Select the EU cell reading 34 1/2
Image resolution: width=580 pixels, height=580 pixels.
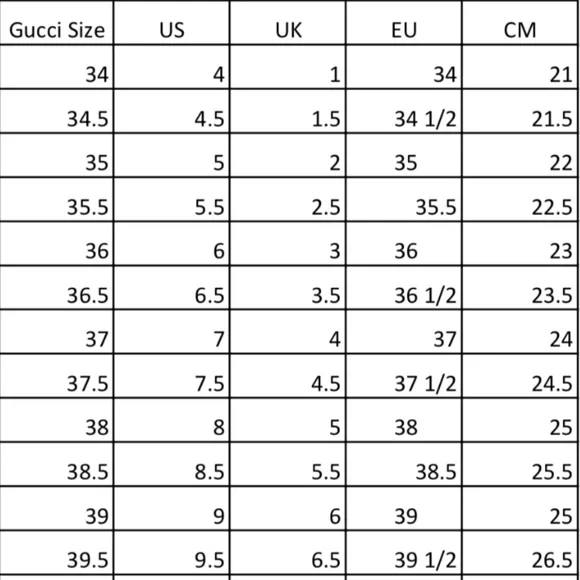pyautogui.click(x=404, y=111)
